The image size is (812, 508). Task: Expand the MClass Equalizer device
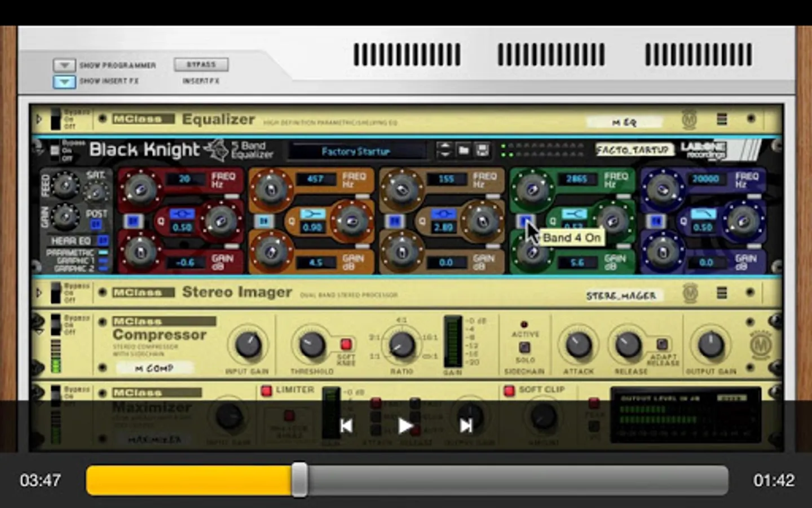(39, 119)
